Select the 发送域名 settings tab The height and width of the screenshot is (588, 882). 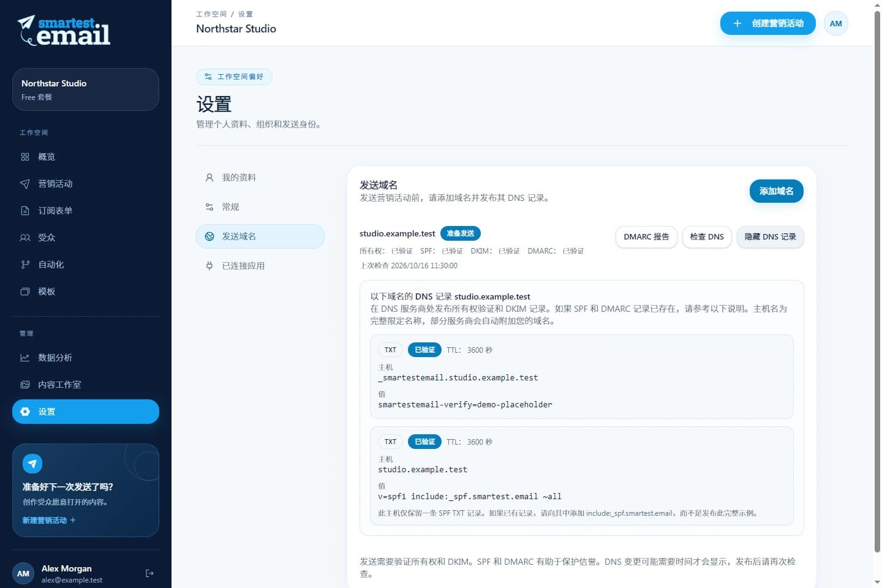[x=260, y=236]
